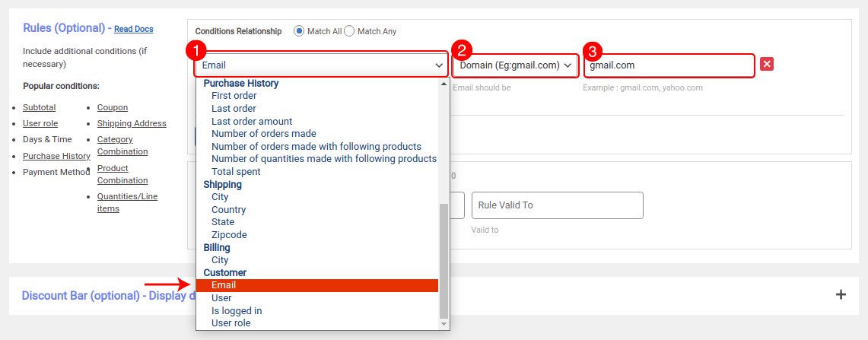Click the Rules (Optional) heading

[64, 27]
